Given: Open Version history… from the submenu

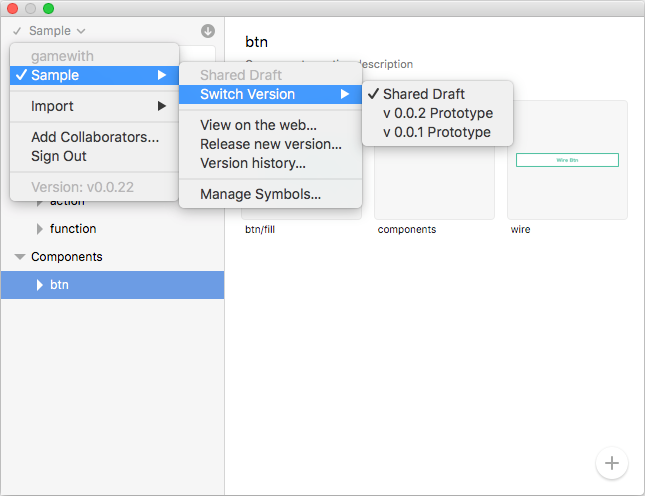Looking at the screenshot, I should [270, 163].
